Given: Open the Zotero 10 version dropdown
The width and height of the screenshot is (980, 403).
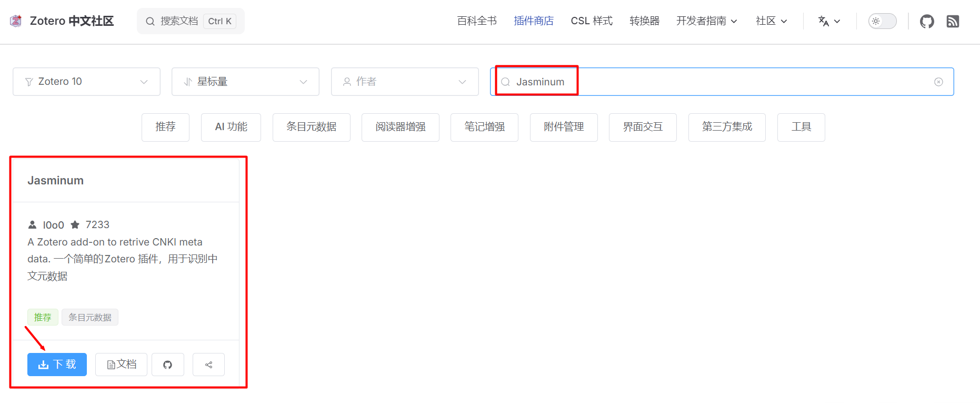Looking at the screenshot, I should point(86,82).
